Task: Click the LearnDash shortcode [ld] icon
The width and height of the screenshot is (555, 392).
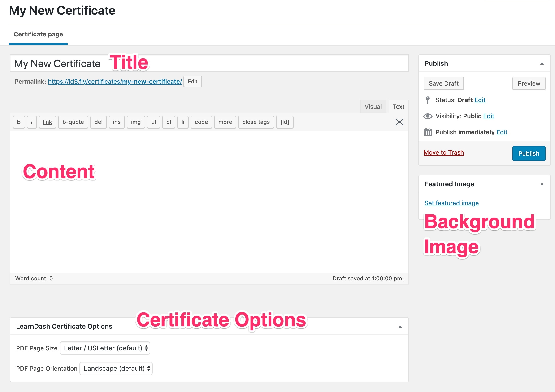Action: click(284, 122)
